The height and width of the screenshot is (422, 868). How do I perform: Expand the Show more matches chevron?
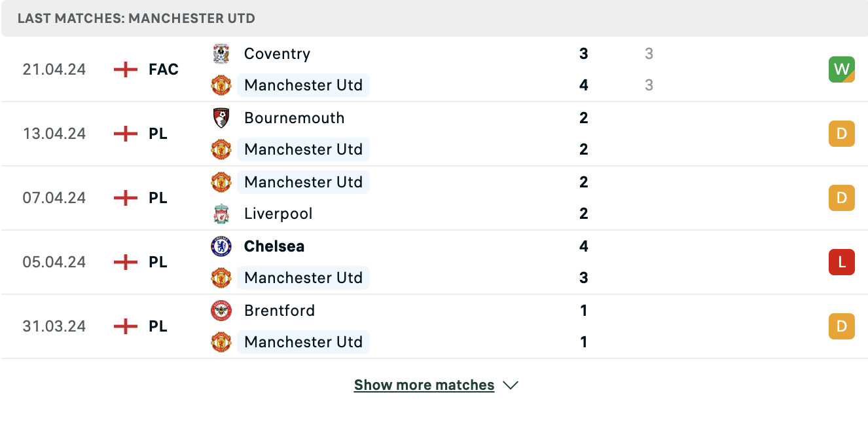511,385
